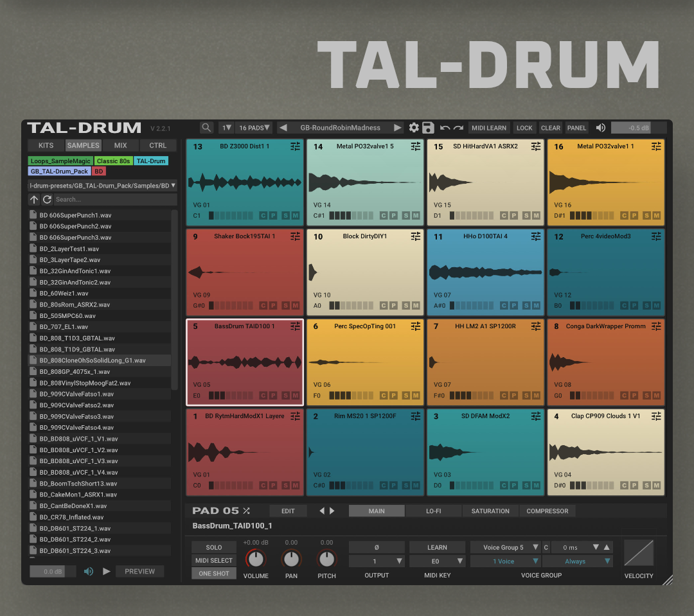Toggle the phase invert Ø button

[377, 547]
